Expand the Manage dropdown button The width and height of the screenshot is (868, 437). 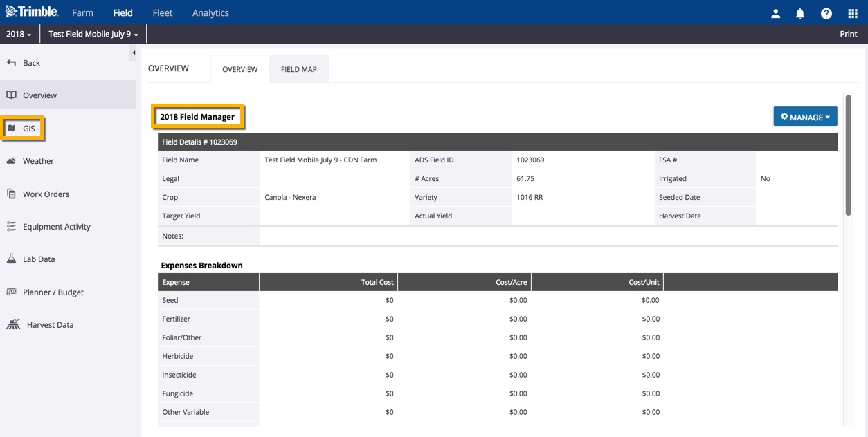click(x=805, y=117)
